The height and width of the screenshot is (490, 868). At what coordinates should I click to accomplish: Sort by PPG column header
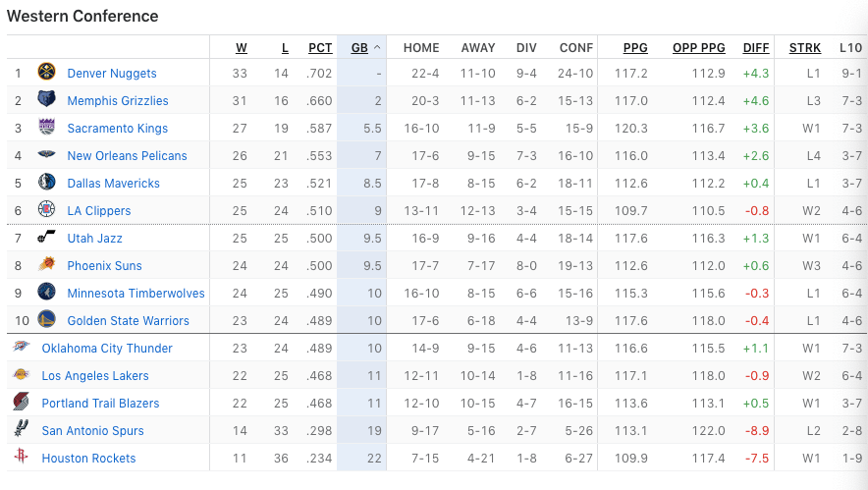635,47
